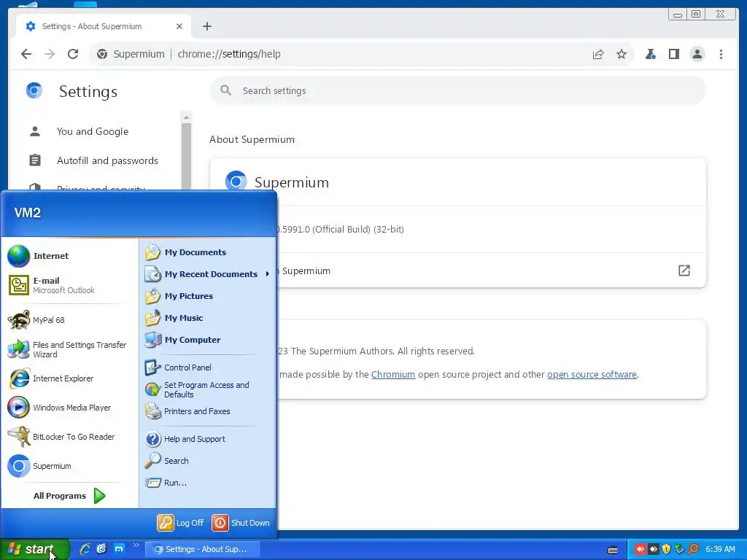The width and height of the screenshot is (747, 560).
Task: Select You and Google in settings sidebar
Action: coord(93,131)
